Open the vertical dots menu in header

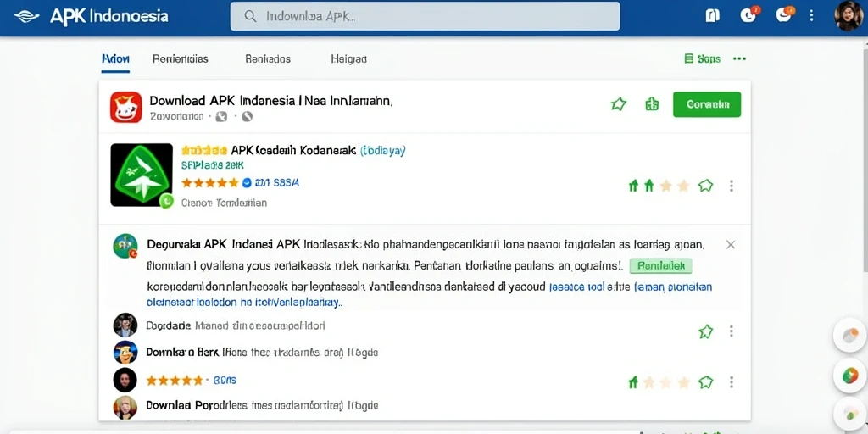[x=811, y=15]
